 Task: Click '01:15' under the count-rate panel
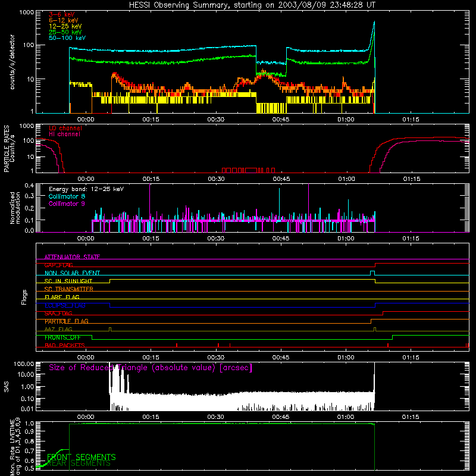(411, 120)
